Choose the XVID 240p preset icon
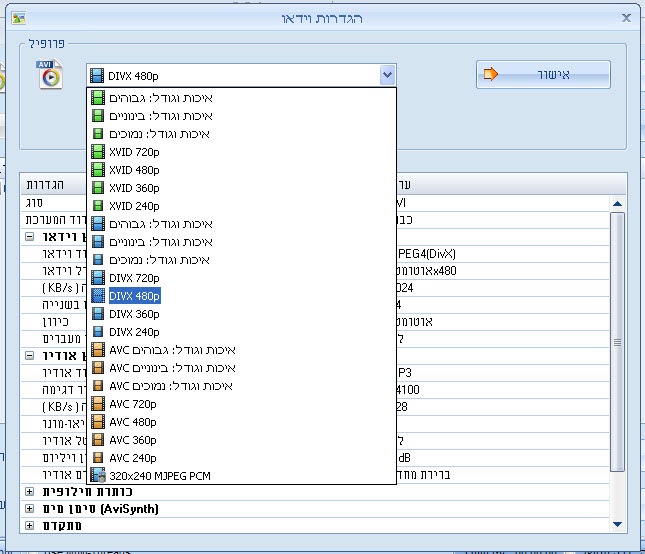The image size is (645, 554). click(97, 206)
